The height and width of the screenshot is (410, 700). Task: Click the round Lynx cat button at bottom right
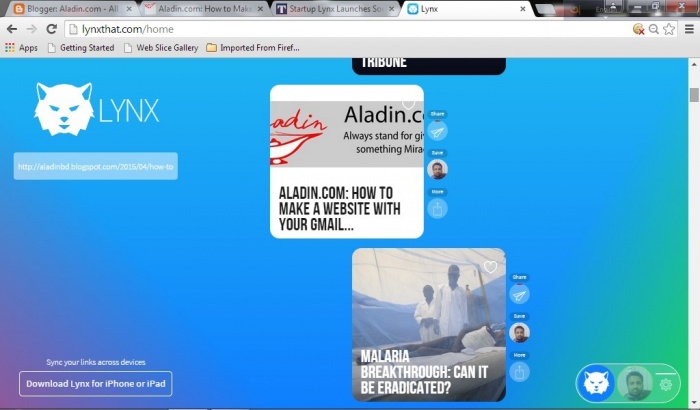pyautogui.click(x=596, y=384)
